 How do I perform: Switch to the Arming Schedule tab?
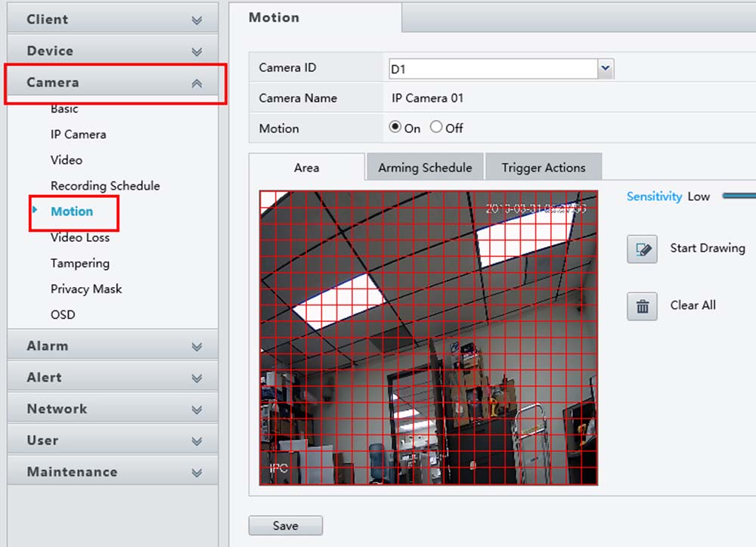[424, 167]
